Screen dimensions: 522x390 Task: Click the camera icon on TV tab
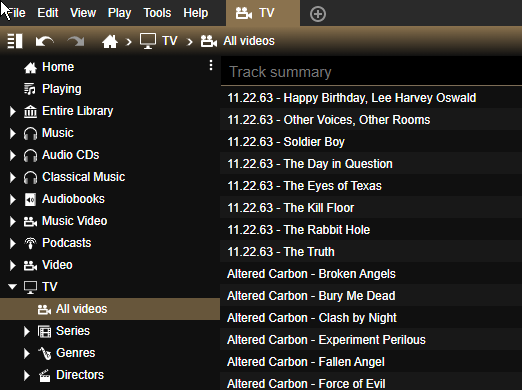point(244,13)
